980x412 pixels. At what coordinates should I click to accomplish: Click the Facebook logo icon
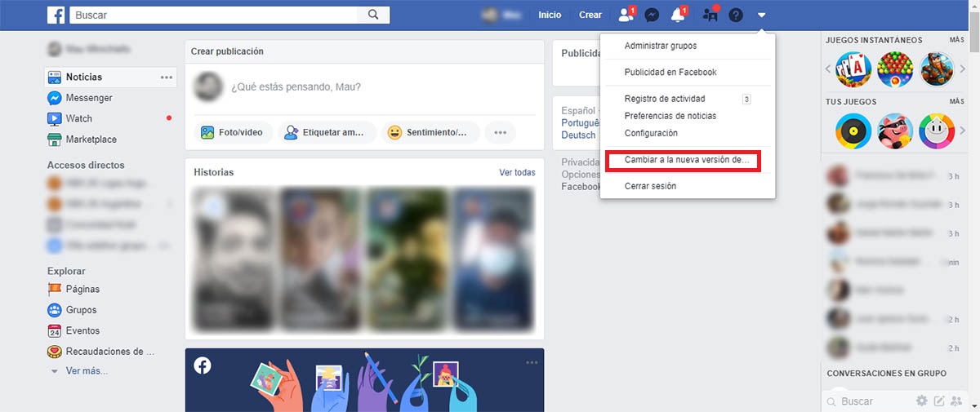[56, 15]
